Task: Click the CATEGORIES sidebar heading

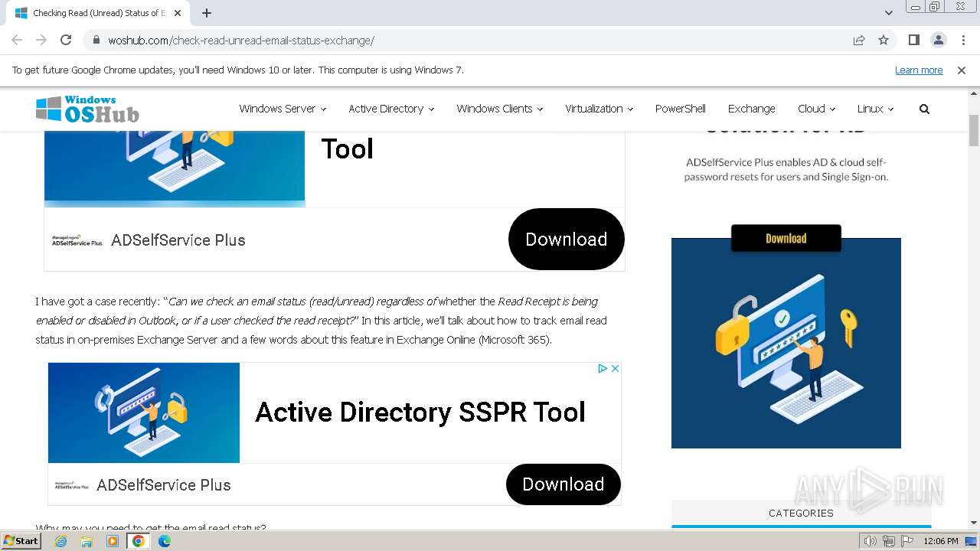Action: coord(801,513)
